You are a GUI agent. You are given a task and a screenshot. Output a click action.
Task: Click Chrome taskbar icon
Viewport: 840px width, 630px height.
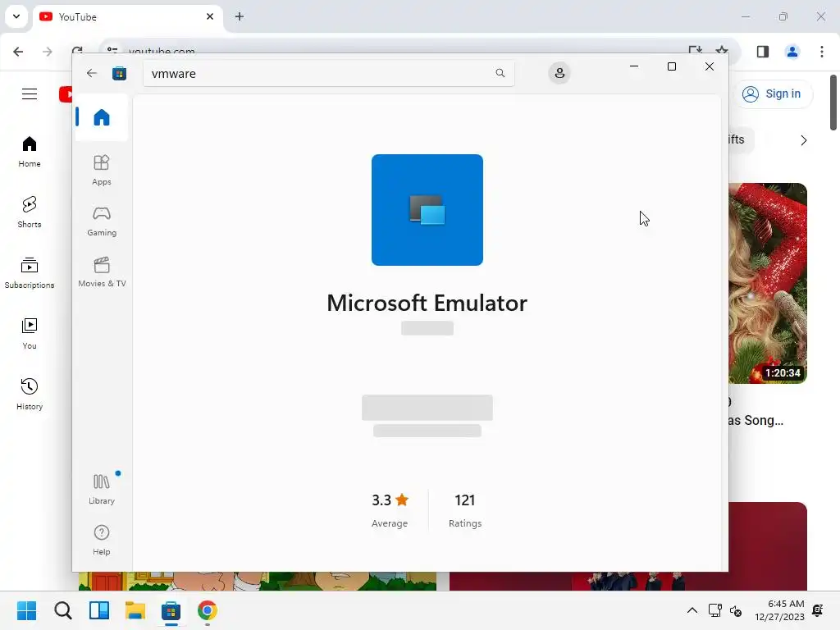point(208,610)
